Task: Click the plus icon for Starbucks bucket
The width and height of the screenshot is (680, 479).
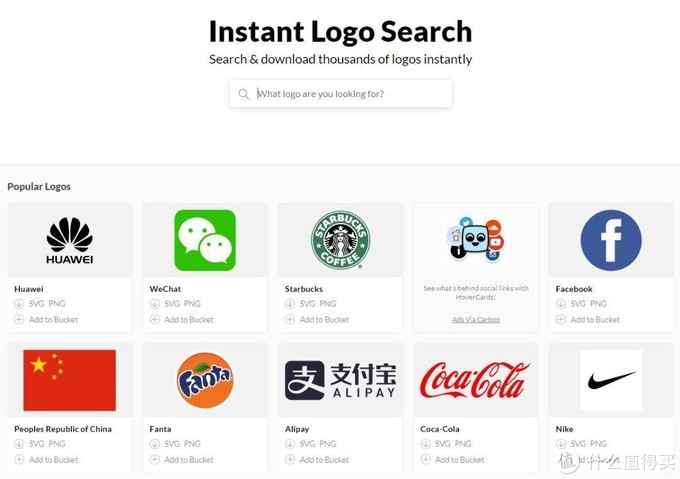Action: coord(290,320)
